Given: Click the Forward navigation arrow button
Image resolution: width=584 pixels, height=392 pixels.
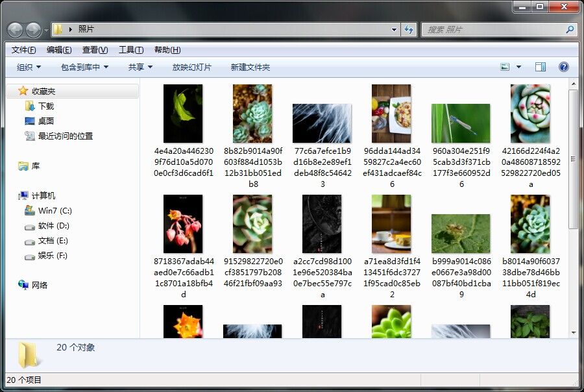Looking at the screenshot, I should (33, 30).
